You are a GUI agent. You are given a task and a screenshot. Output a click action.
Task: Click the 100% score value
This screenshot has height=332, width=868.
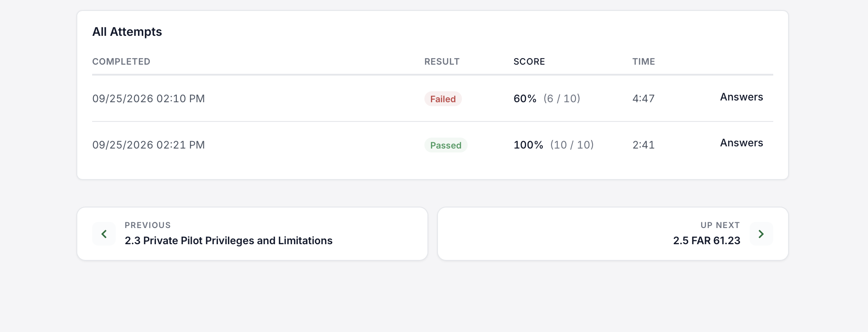coord(528,145)
